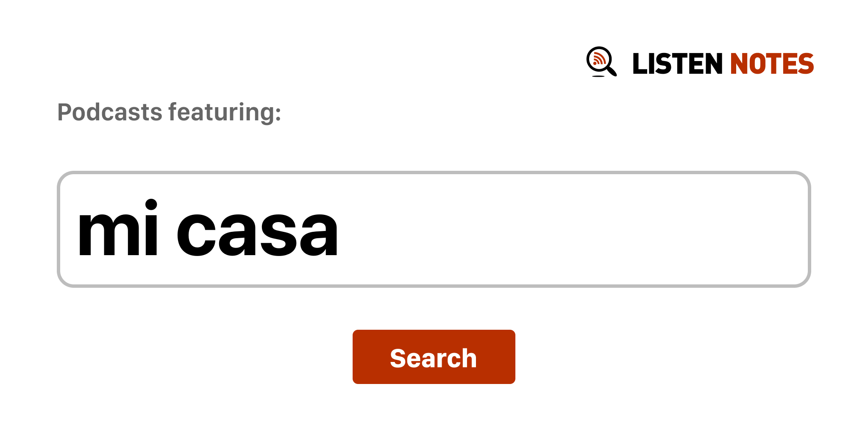Click the word 'casa' in search box

(x=257, y=233)
